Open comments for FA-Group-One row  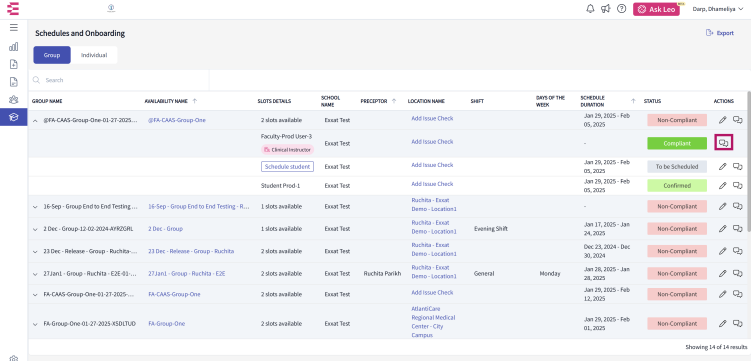(x=738, y=324)
